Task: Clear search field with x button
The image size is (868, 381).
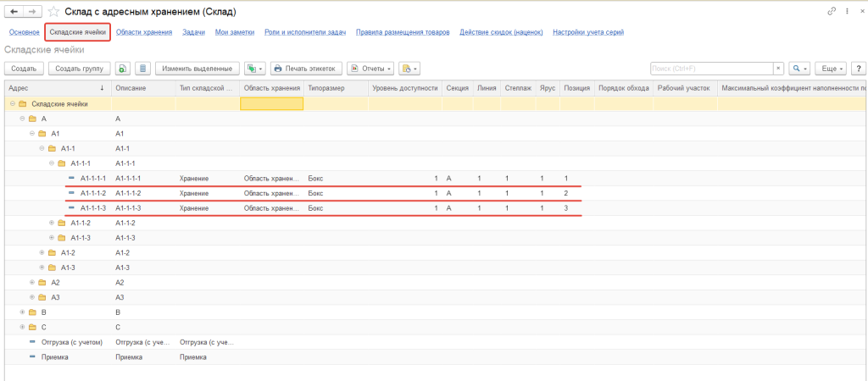Action: pyautogui.click(x=778, y=68)
